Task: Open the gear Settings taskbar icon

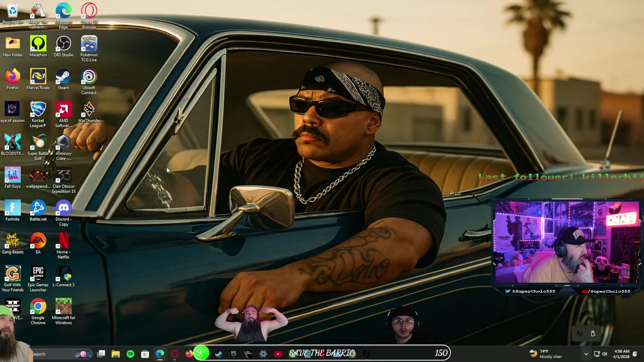Action: tap(263, 354)
